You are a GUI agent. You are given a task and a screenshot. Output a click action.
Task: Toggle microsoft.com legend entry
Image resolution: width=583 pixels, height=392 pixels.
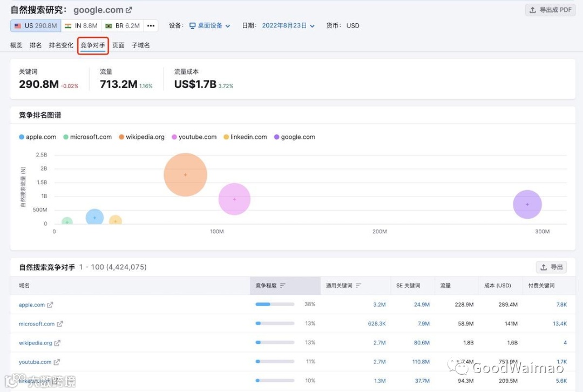click(87, 137)
